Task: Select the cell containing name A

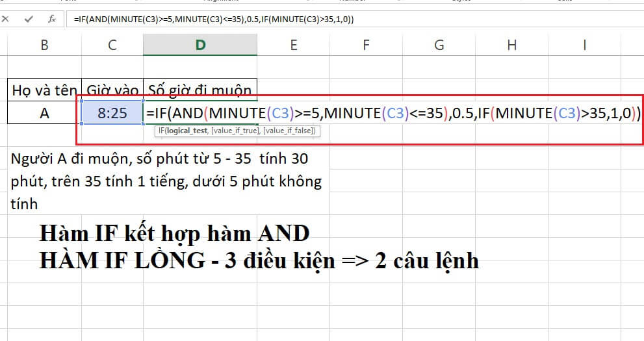Action: pyautogui.click(x=44, y=112)
